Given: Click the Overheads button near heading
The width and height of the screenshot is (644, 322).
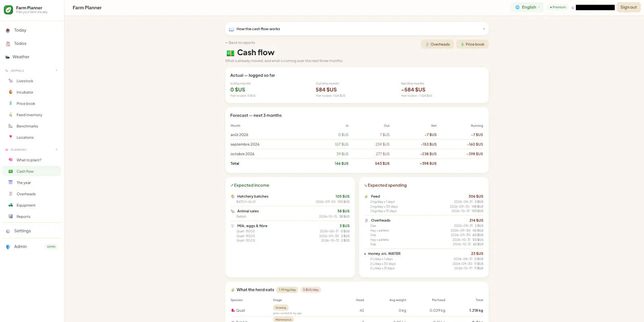Looking at the screenshot, I should [x=438, y=44].
